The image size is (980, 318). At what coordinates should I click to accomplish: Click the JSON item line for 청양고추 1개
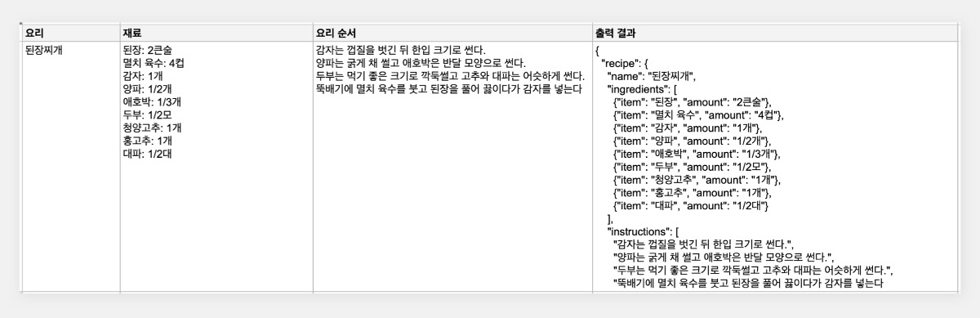(x=697, y=180)
